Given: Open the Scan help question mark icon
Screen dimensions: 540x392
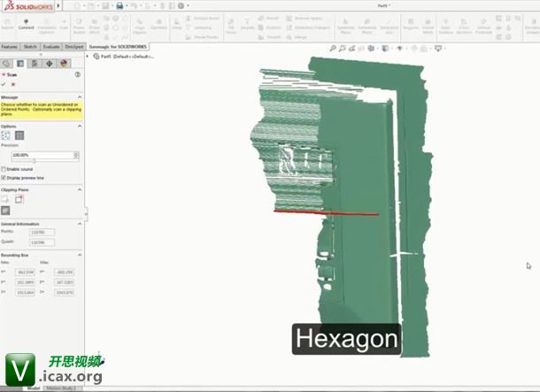Looking at the screenshot, I should 78,74.
